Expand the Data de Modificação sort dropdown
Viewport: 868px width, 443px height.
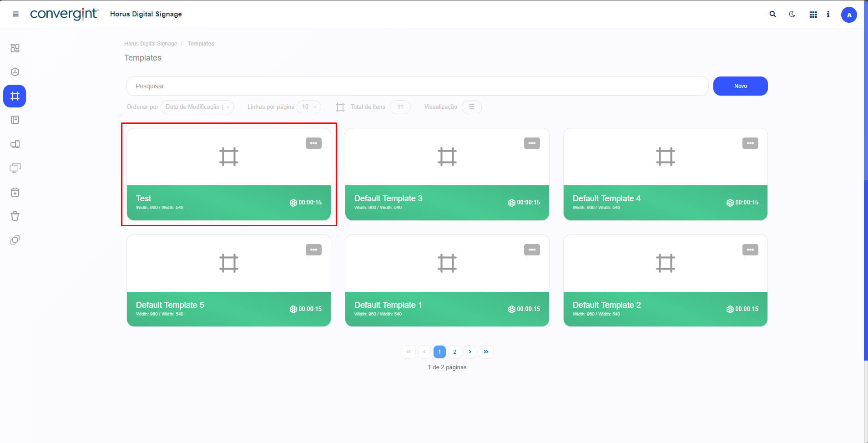click(197, 107)
